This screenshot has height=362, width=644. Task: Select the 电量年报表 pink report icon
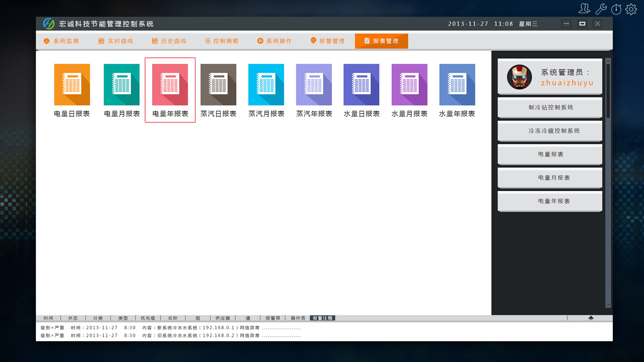tap(170, 84)
